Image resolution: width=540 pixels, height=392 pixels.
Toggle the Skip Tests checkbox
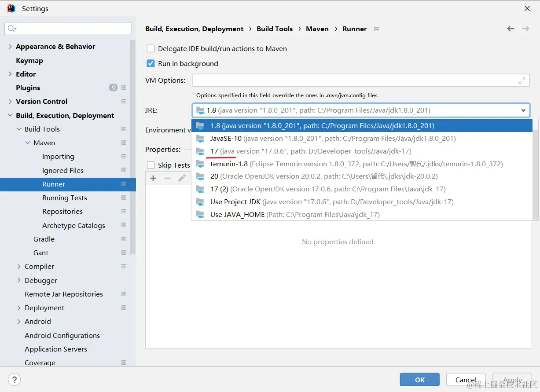pos(151,165)
